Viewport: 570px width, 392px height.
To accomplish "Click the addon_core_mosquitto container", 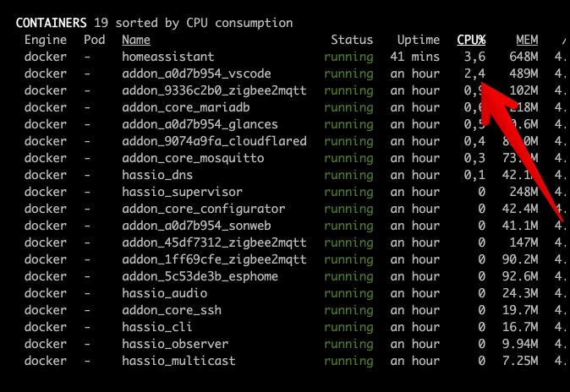I will point(193,158).
